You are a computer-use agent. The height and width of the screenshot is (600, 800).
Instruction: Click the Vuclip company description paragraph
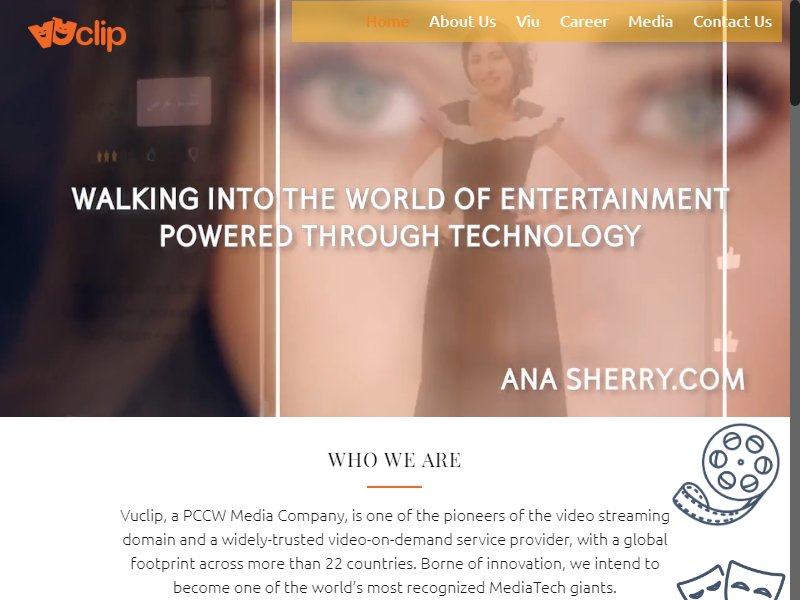click(x=395, y=552)
